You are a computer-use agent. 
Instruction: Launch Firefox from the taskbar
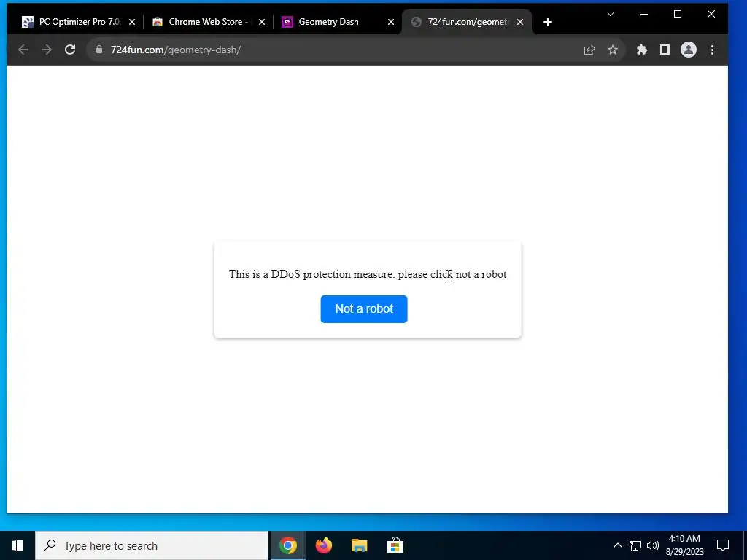323,545
